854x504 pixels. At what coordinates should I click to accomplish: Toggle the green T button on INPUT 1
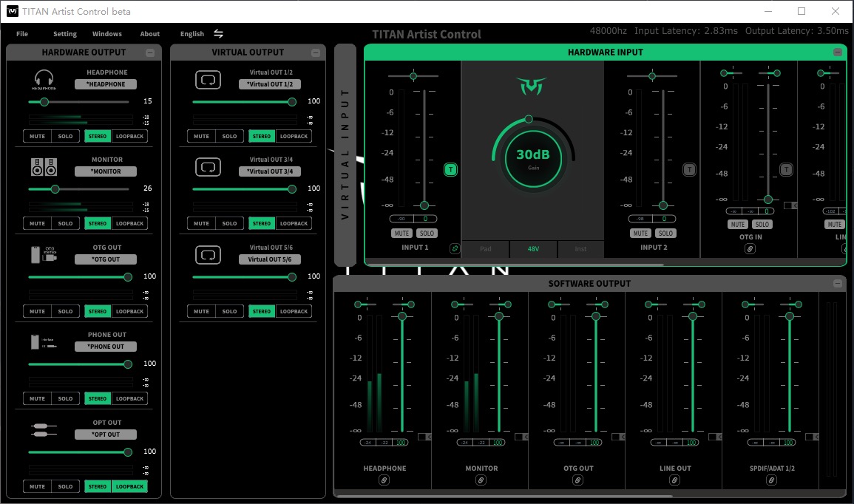tap(450, 170)
